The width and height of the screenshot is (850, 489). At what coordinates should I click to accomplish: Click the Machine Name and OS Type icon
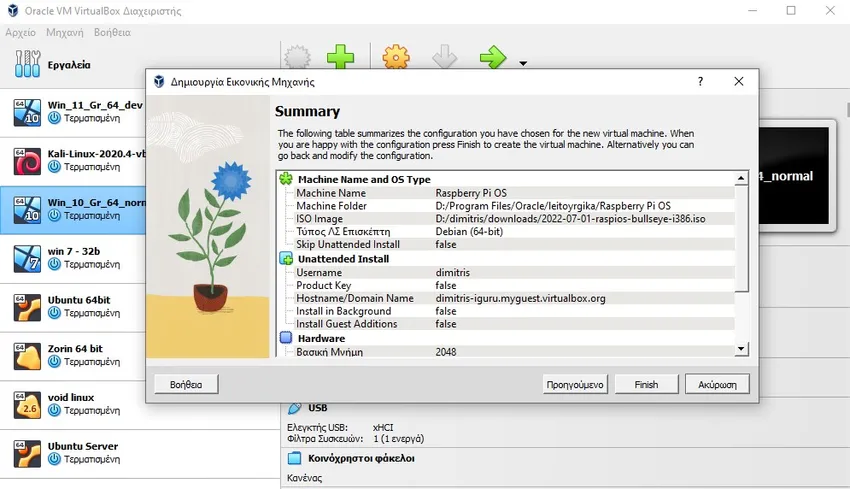pos(286,179)
